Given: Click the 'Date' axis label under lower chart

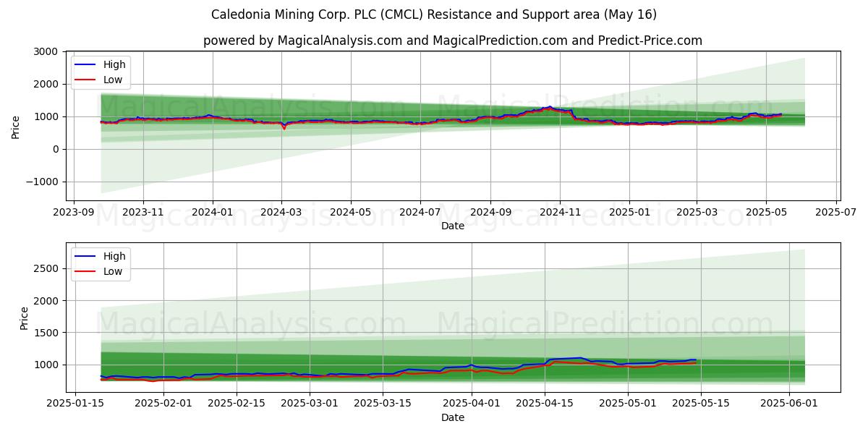Looking at the screenshot, I should point(453,418).
